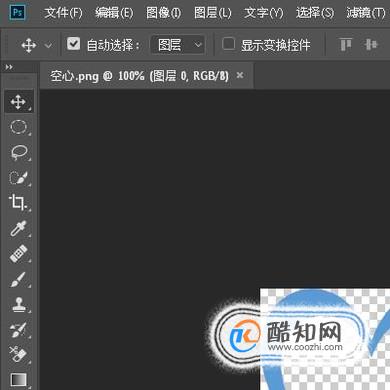The width and height of the screenshot is (390, 390).
Task: Click the Photoshop Ps logo icon
Action: pos(17,13)
